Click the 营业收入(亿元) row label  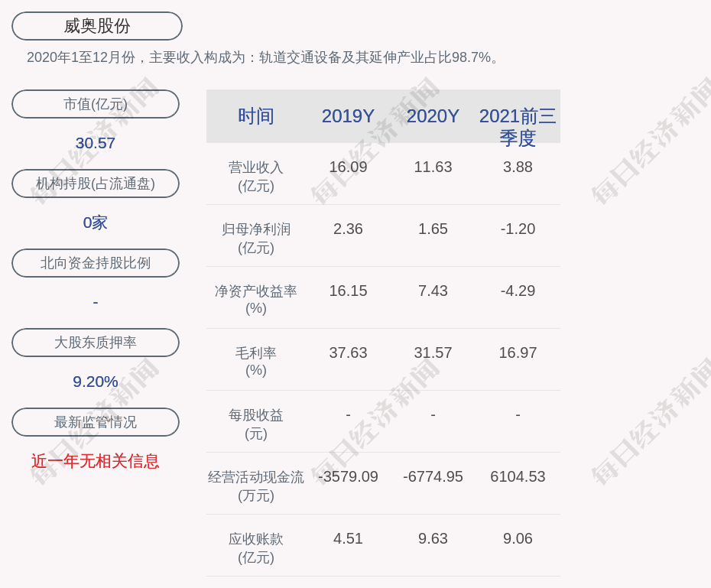pos(256,177)
